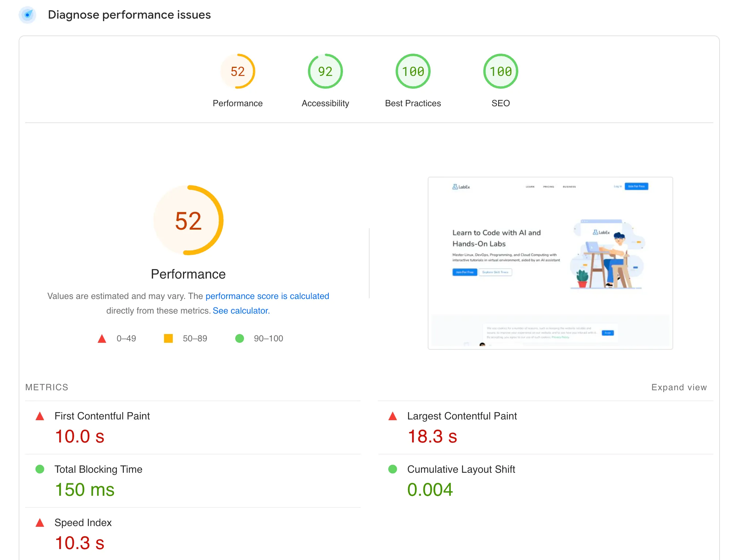Click the red triangle beside Largest Contentful Paint
The width and height of the screenshot is (732, 560).
393,416
